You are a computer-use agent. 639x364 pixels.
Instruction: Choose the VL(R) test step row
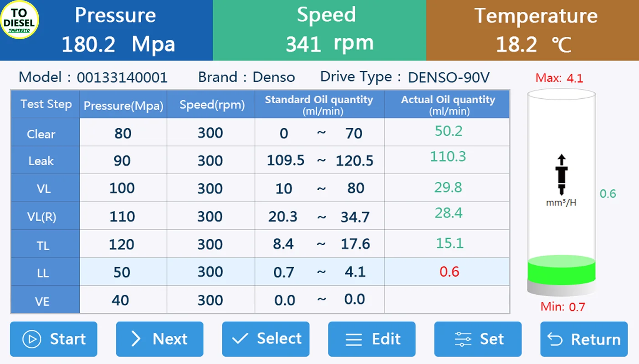(x=41, y=217)
